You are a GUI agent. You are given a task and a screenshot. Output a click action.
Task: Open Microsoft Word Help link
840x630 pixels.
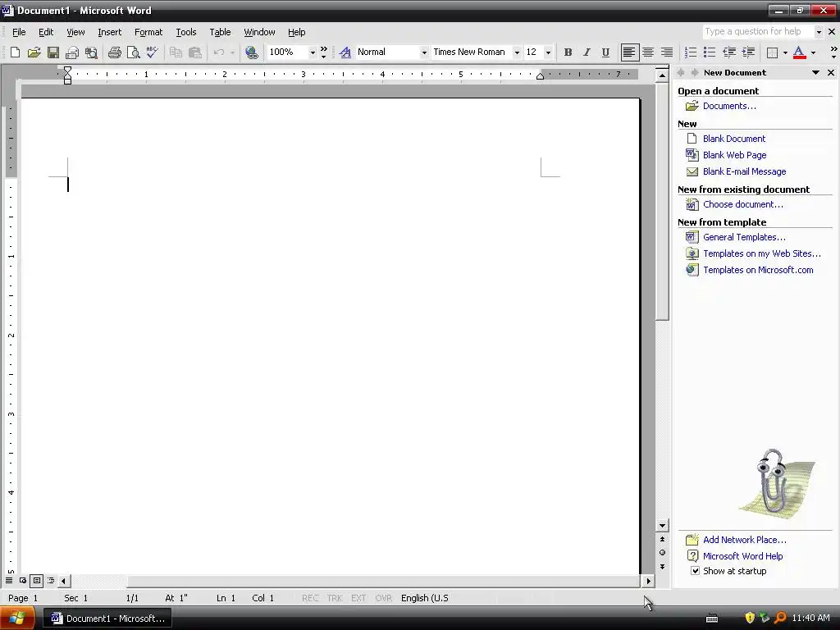[x=742, y=556]
